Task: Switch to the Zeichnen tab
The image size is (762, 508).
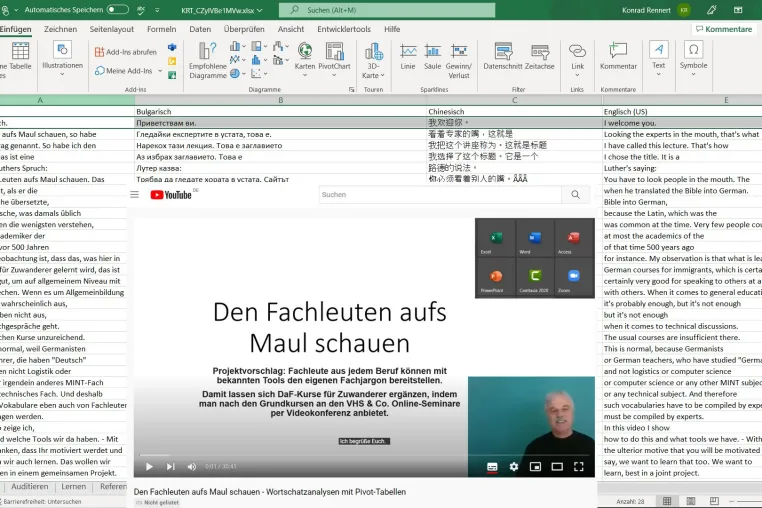Action: [60, 29]
